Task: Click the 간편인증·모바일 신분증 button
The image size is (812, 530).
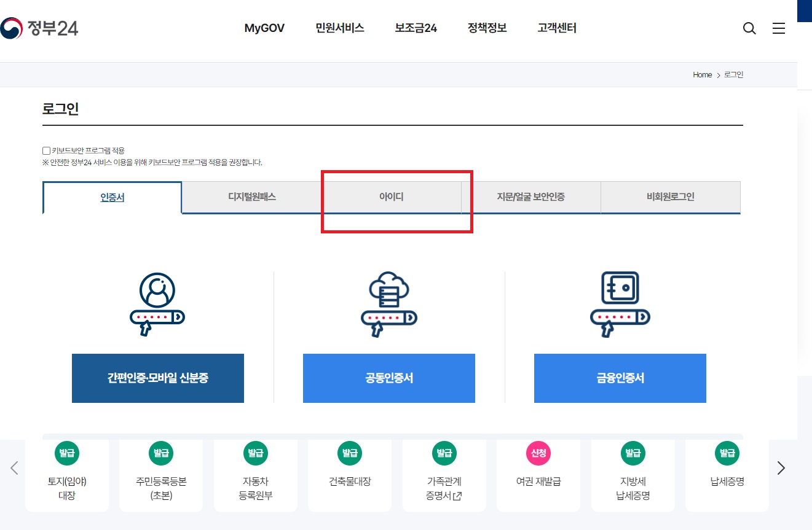Action: click(158, 378)
